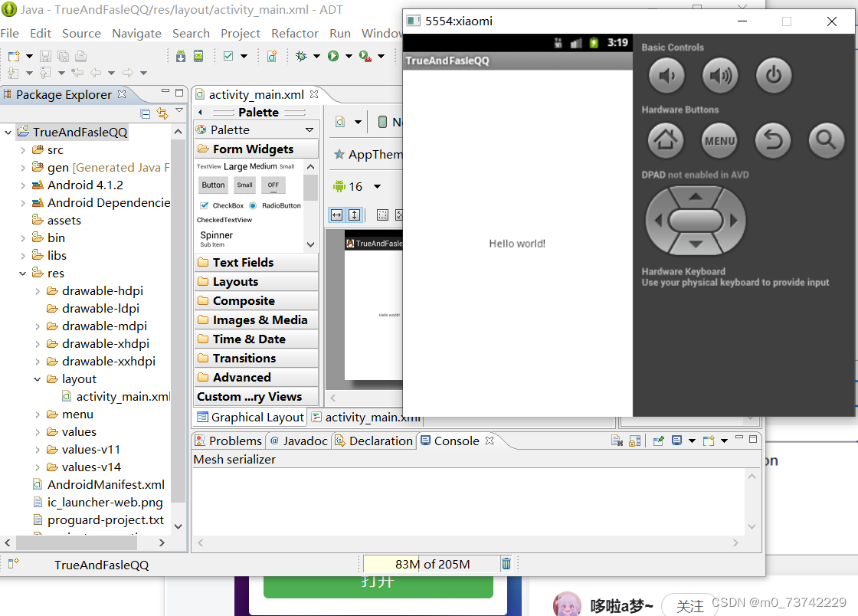This screenshot has width=858, height=616.
Task: Collapse the layout folder
Action: (38, 379)
